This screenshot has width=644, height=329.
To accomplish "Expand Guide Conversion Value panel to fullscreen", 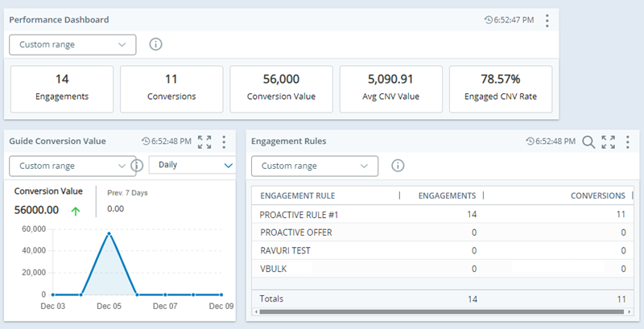I will click(x=204, y=142).
